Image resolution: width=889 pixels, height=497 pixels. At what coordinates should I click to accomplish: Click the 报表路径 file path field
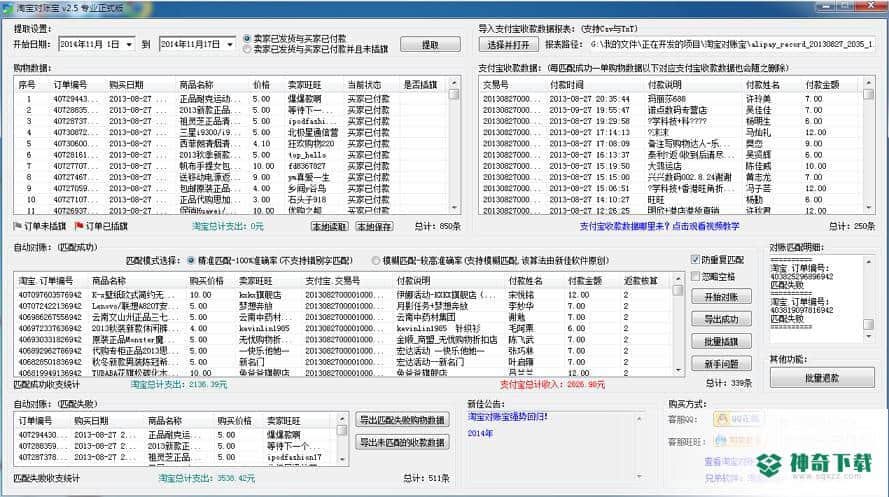(732, 44)
